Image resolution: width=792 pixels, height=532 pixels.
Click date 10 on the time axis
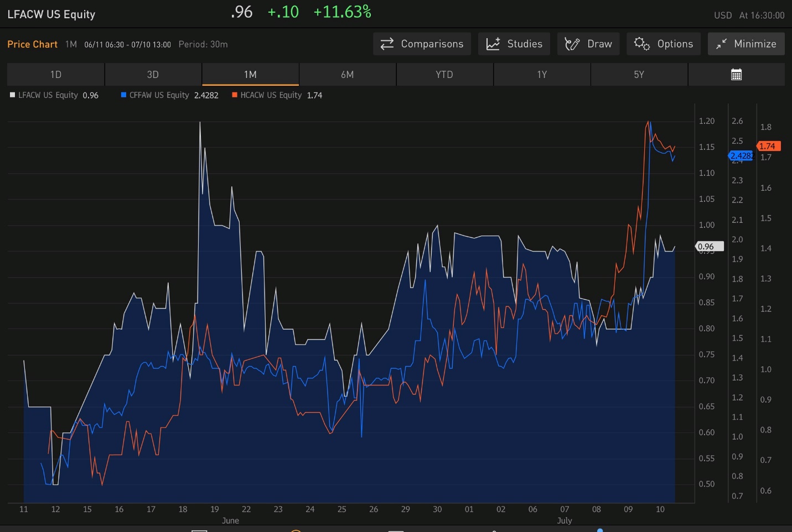point(660,509)
